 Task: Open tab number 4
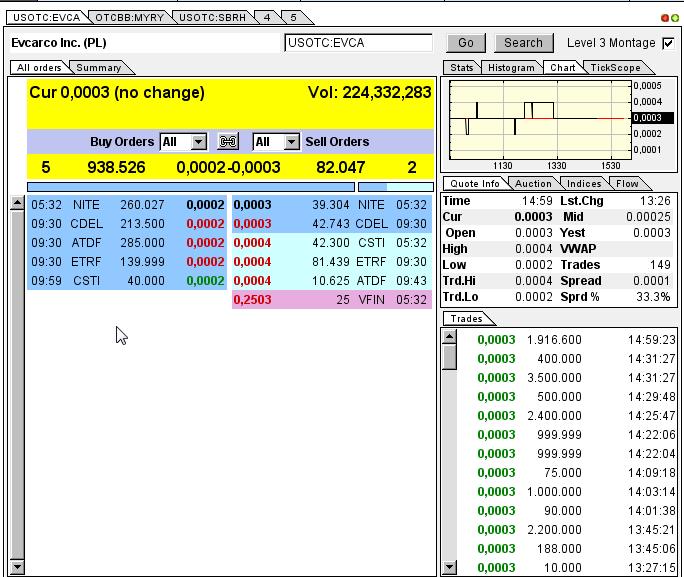[x=267, y=17]
